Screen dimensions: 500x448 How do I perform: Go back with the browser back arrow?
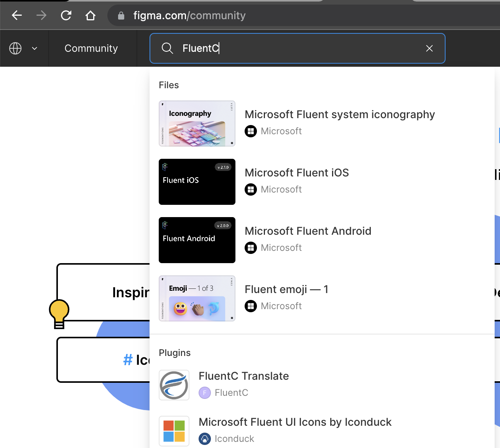(17, 15)
